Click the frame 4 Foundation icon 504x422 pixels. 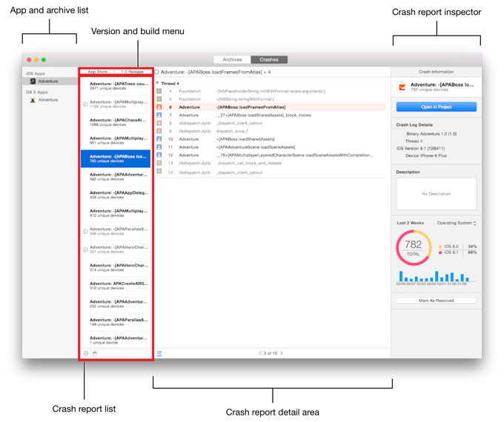[159, 91]
